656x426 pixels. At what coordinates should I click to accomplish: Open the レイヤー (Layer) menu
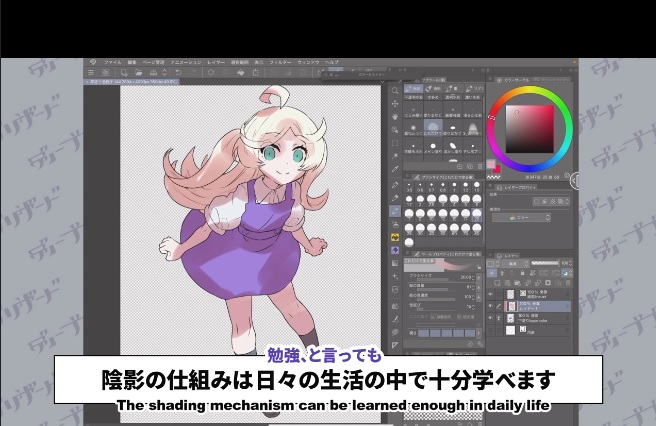[216, 62]
